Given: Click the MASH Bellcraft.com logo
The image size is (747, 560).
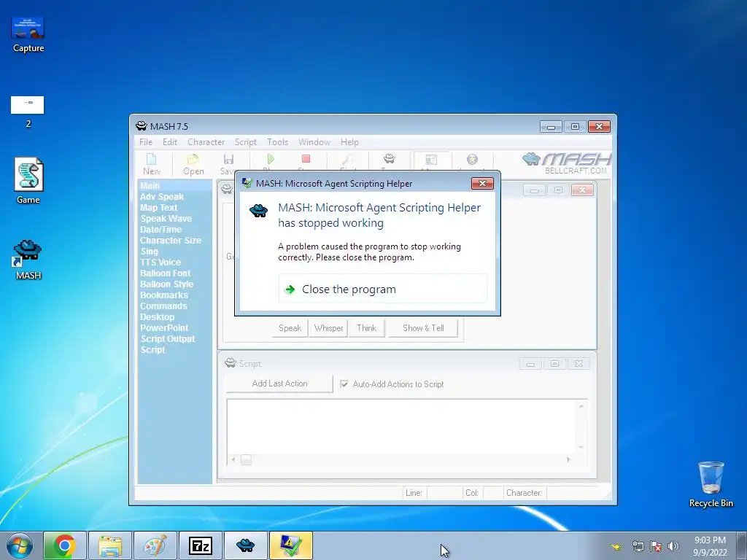Looking at the screenshot, I should 566,163.
